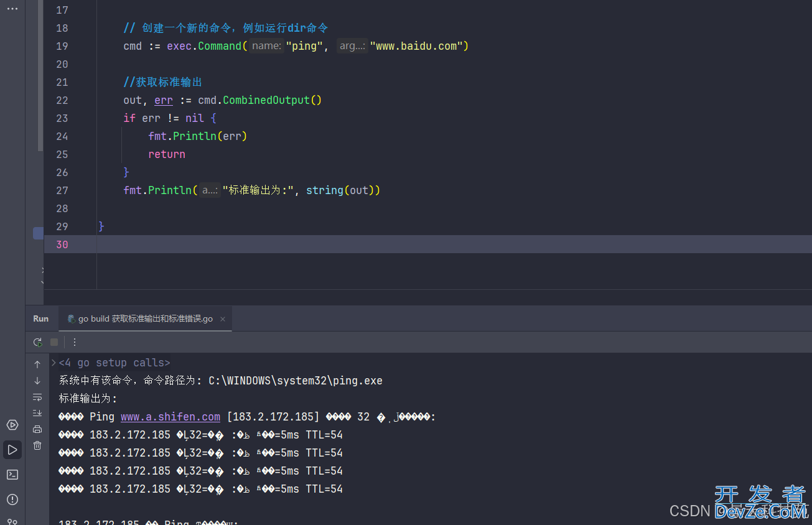Click the Run tool window title
The image size is (812, 525).
click(41, 318)
